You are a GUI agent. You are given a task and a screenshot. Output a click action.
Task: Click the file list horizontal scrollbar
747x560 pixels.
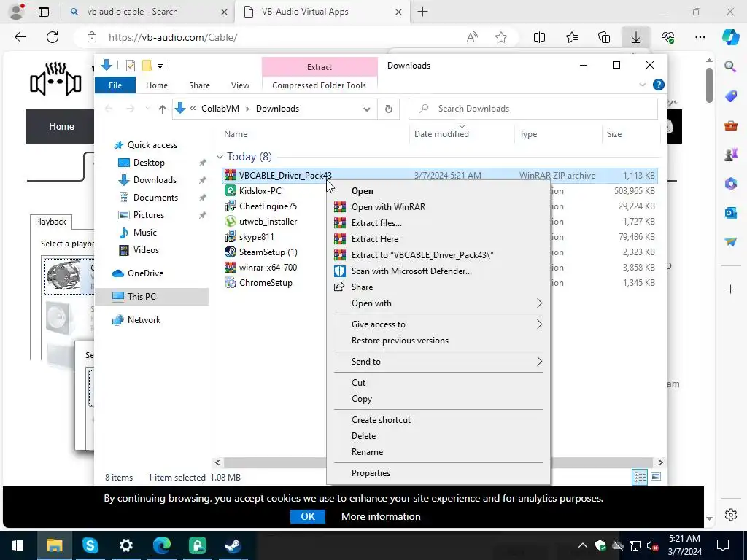[438, 462]
